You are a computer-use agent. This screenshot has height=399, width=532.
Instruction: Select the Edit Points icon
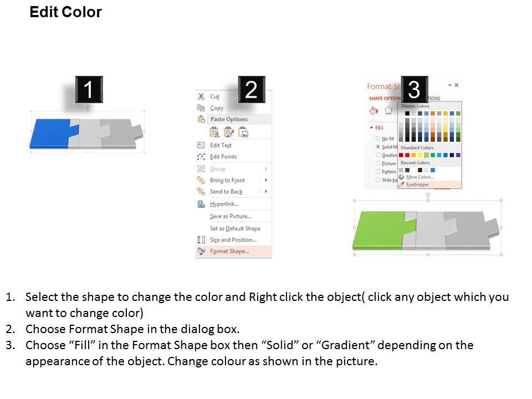click(x=202, y=156)
